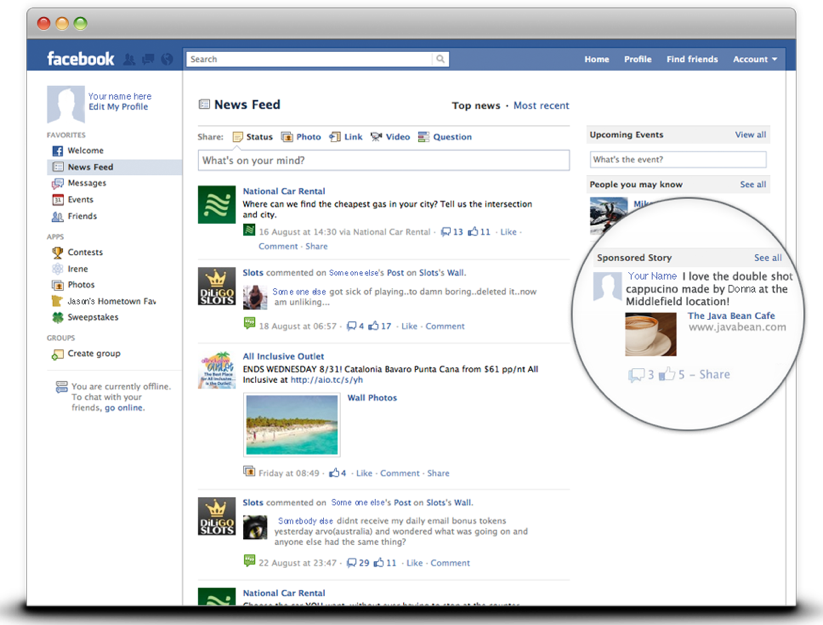
Task: Click the profile picture placeholder
Action: pyautogui.click(x=66, y=104)
